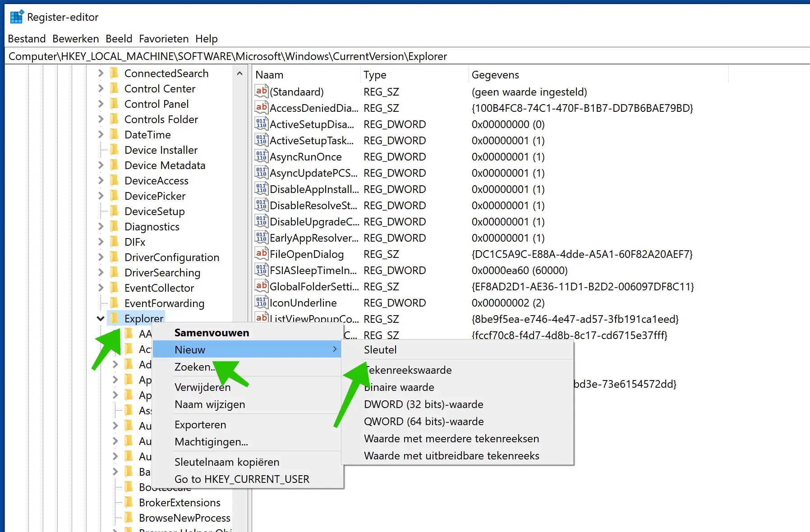Click the ConnectedSearch folder icon

[x=115, y=73]
